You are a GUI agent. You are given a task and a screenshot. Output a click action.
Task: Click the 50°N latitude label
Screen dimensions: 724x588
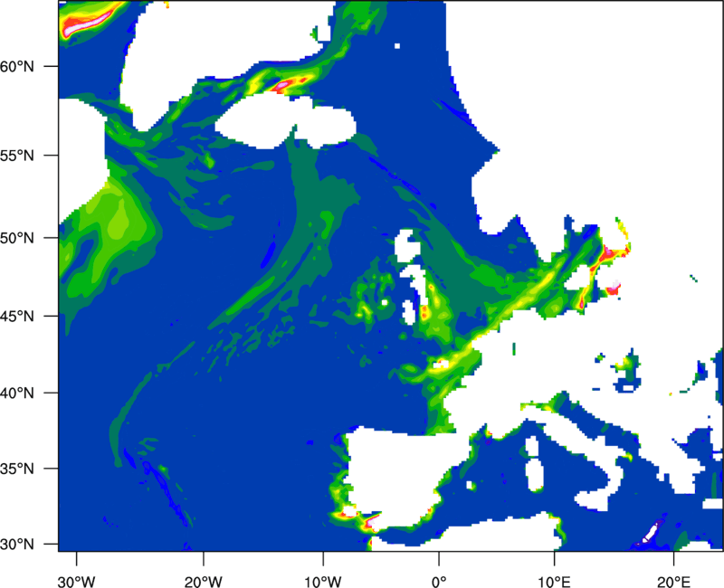point(17,238)
